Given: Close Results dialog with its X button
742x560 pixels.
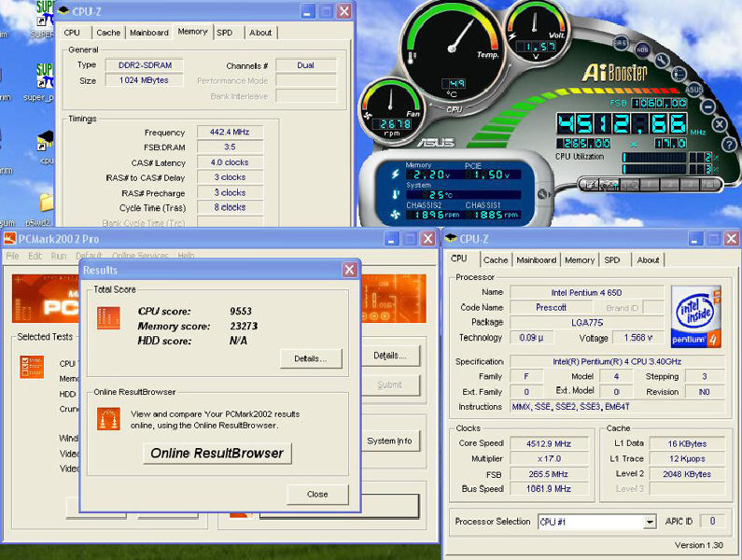Looking at the screenshot, I should coord(349,270).
